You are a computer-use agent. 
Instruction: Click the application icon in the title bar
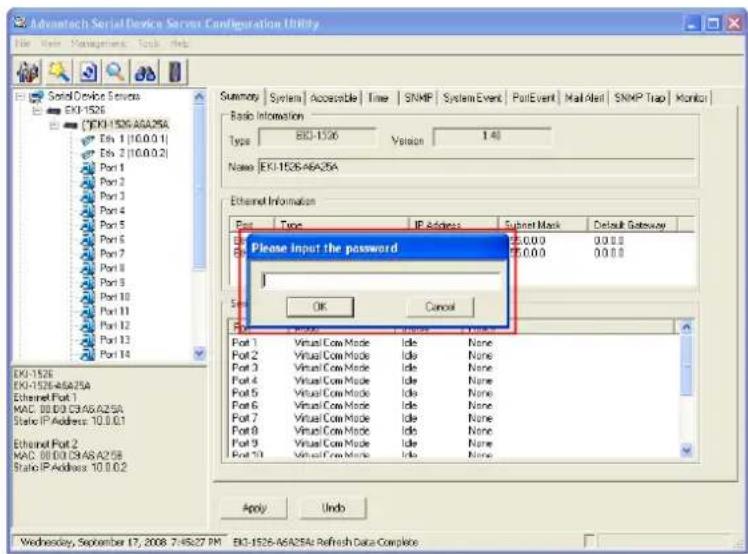(20, 22)
